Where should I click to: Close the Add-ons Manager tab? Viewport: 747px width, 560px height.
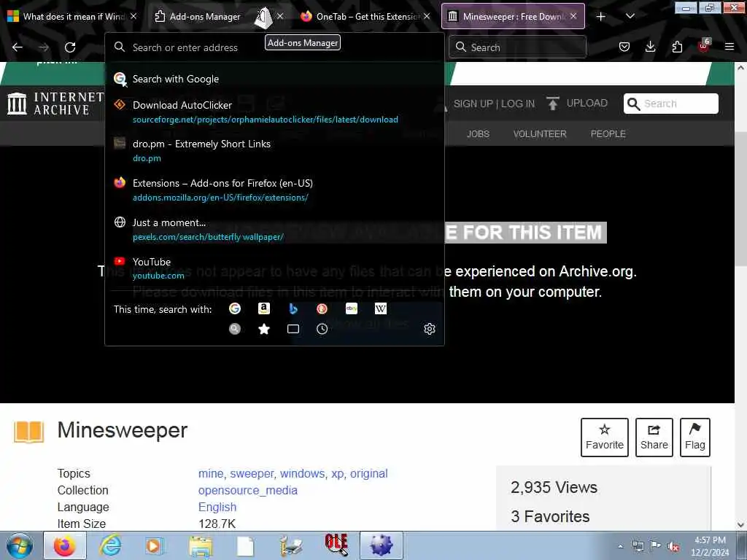click(x=280, y=16)
